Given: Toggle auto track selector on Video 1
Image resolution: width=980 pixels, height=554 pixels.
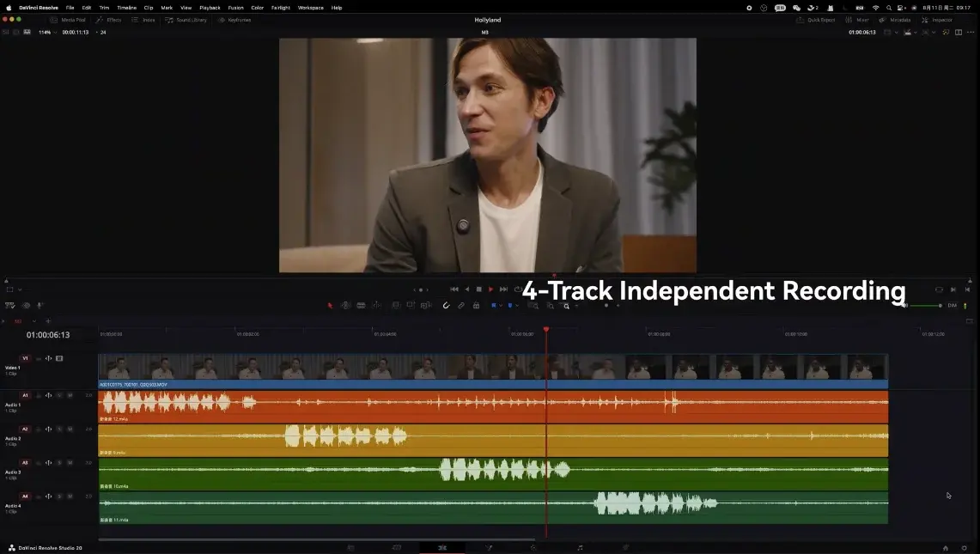Looking at the screenshot, I should click(49, 359).
